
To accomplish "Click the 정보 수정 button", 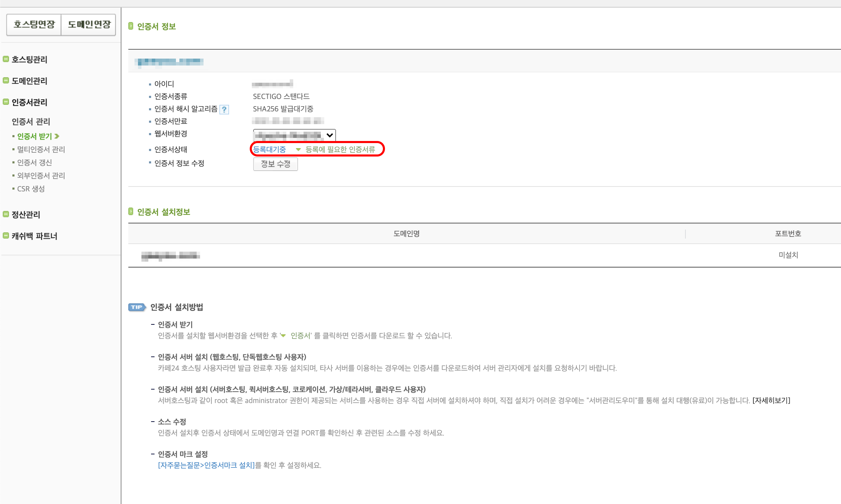I will pyautogui.click(x=275, y=164).
